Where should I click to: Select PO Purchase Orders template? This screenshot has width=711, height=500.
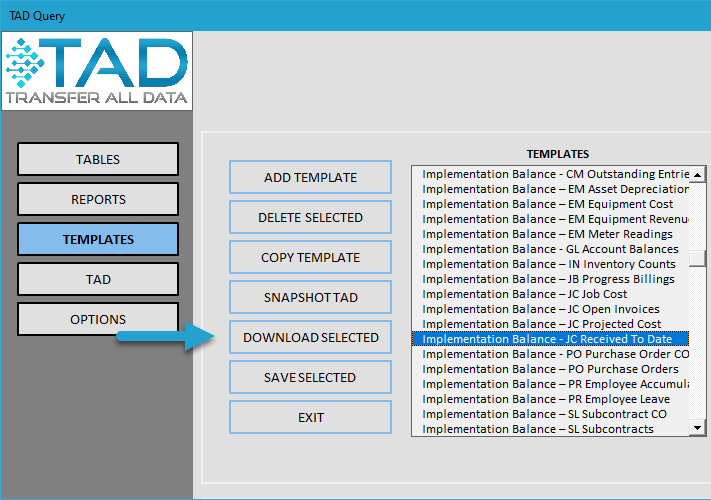(550, 369)
